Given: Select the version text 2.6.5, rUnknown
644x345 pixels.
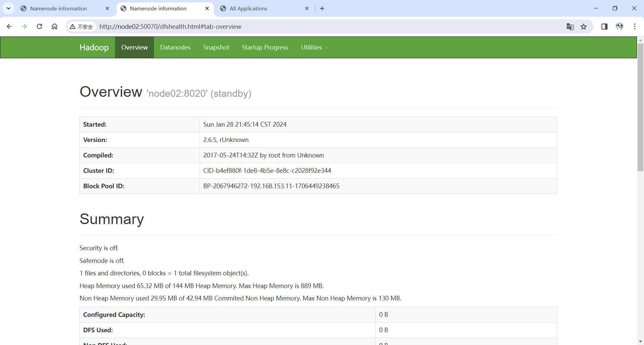Looking at the screenshot, I should 226,140.
